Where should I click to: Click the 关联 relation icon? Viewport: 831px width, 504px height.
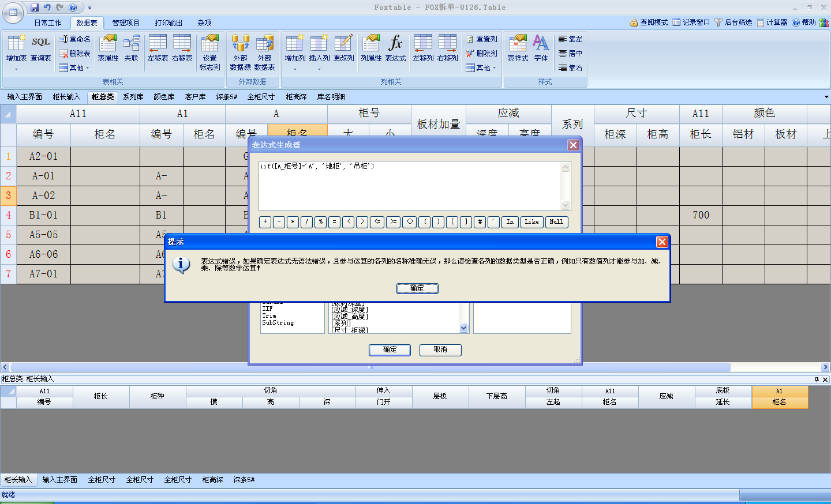point(132,47)
